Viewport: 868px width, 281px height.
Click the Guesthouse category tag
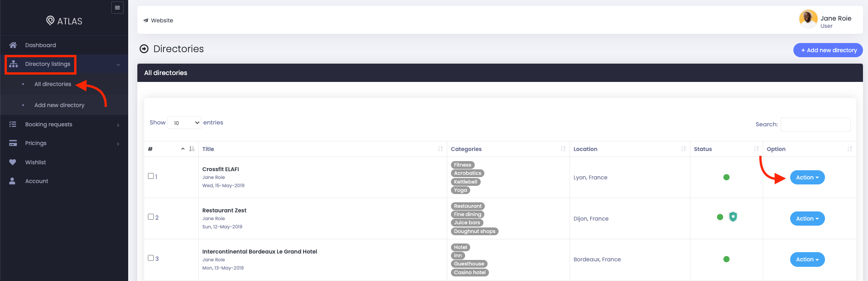click(x=469, y=264)
